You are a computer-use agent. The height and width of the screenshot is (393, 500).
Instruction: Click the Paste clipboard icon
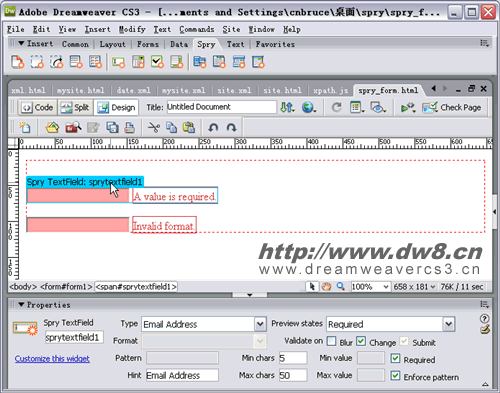coord(189,127)
